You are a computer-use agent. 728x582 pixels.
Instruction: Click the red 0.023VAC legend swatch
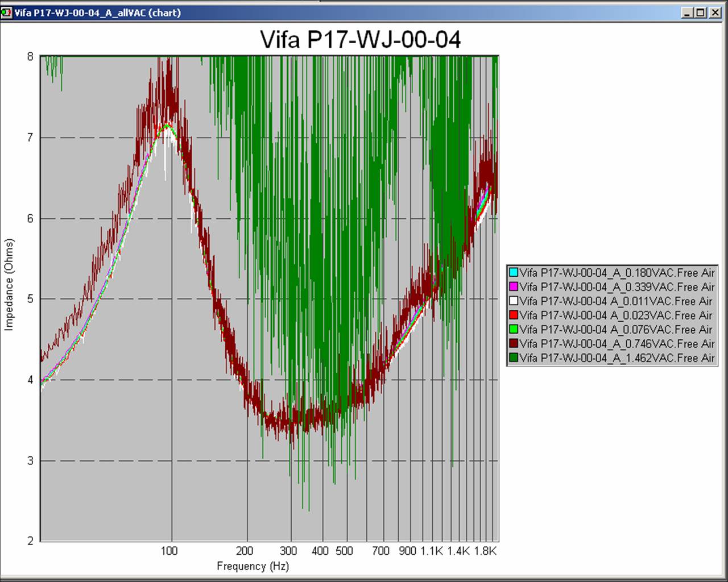[514, 315]
